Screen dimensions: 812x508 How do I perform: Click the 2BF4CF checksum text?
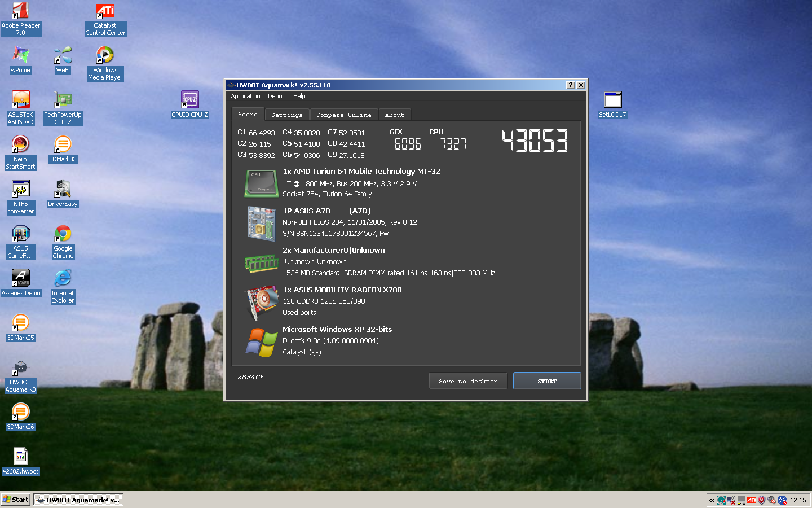point(251,377)
